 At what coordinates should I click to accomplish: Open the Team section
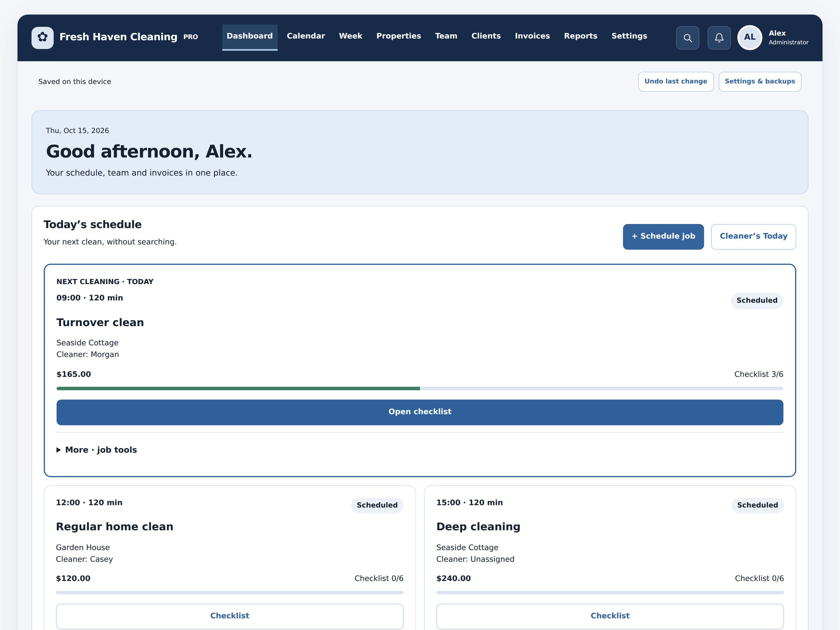pos(446,36)
